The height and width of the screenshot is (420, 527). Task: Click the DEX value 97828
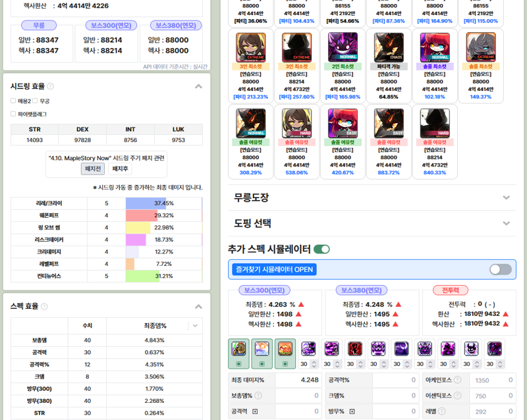(83, 140)
